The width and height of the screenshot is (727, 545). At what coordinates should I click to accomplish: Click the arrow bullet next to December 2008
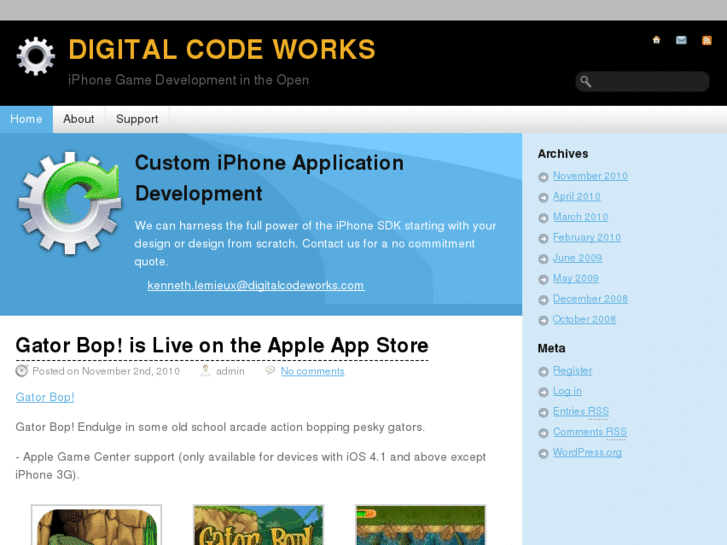[543, 300]
